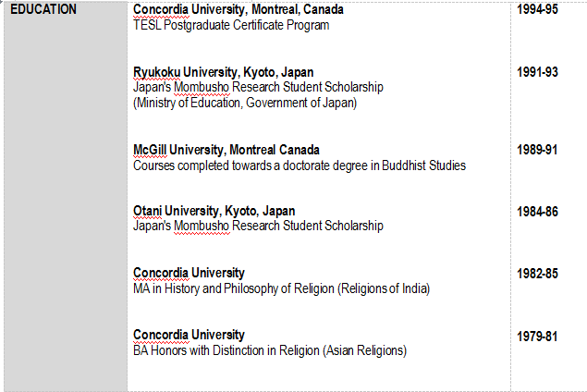Click Otani University, Kyoto, Japan heading
The width and height of the screenshot is (587, 392).
click(214, 211)
